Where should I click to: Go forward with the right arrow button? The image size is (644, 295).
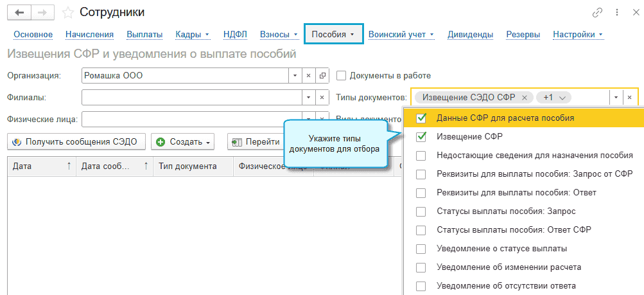[43, 13]
